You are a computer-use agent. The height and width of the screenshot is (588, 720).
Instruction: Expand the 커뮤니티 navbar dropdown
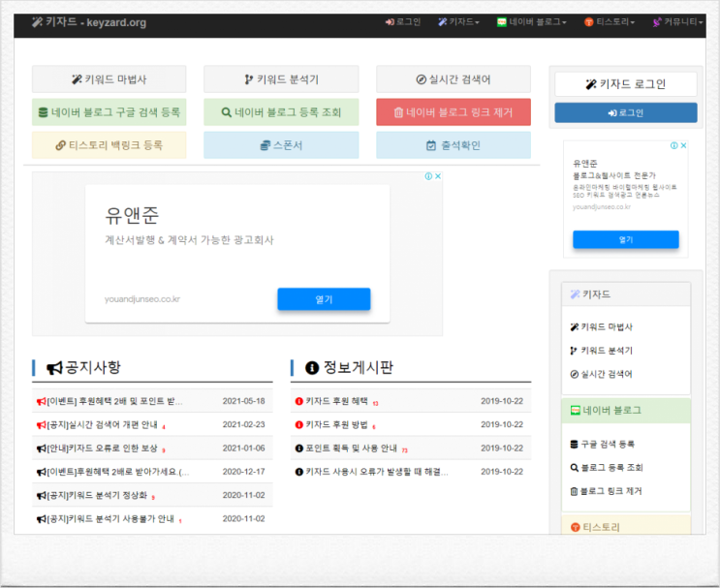[x=677, y=22]
